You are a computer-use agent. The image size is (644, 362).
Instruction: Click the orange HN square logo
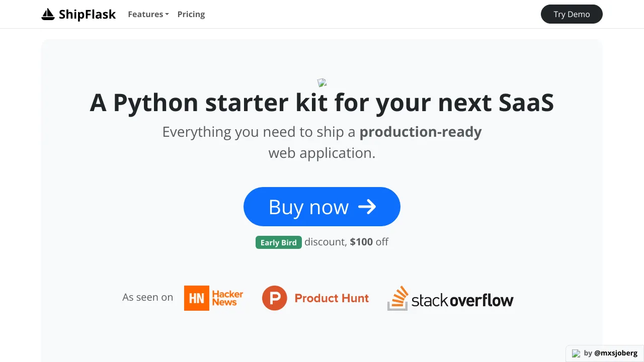[x=197, y=298]
